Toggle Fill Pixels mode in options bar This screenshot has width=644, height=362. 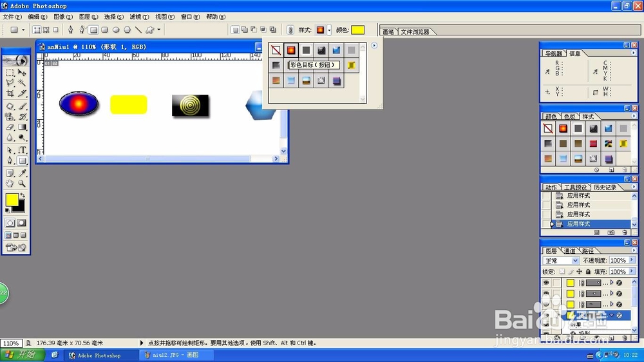pyautogui.click(x=55, y=30)
